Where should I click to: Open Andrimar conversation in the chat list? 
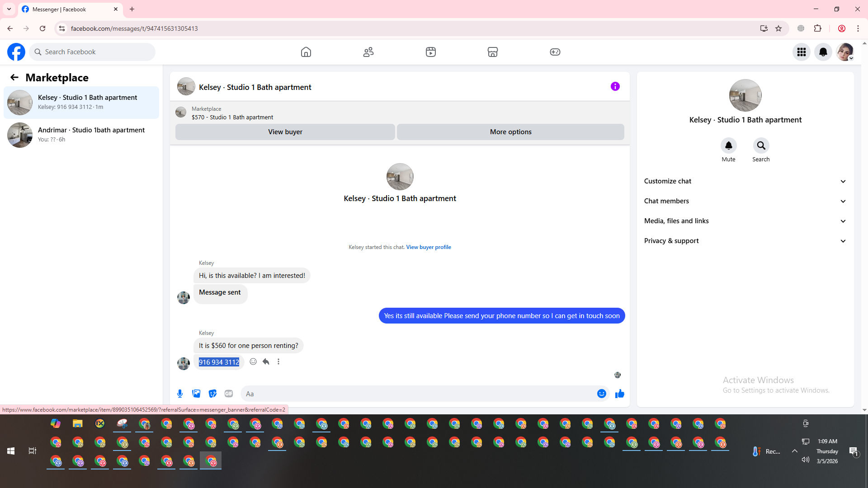coord(81,135)
